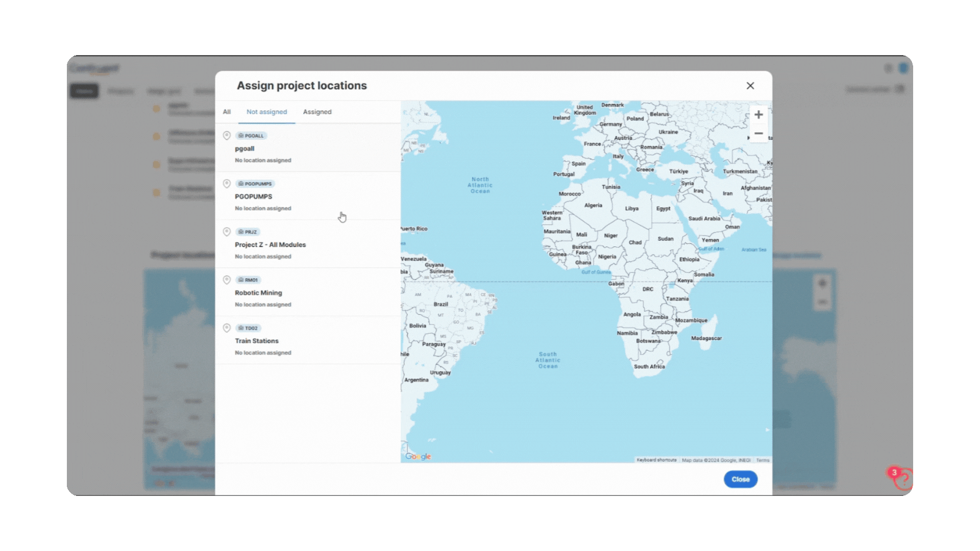Click Argentina label on the map

[416, 380]
